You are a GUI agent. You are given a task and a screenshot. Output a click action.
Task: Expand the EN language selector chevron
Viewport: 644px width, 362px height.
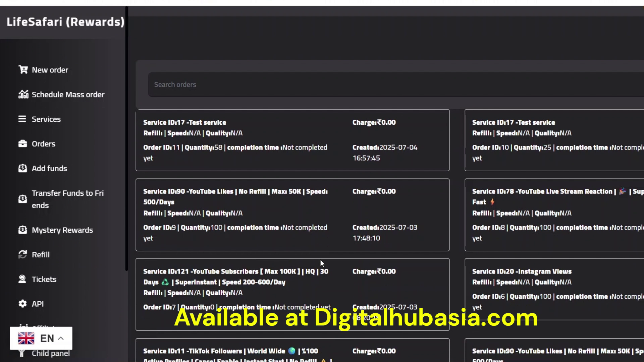[61, 338]
